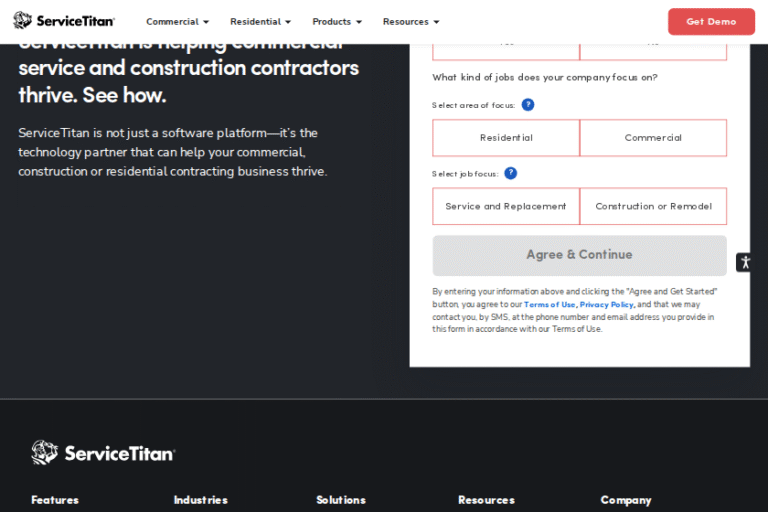Click the ServiceTitan logo in header
This screenshot has height=512, width=768.
(x=64, y=21)
